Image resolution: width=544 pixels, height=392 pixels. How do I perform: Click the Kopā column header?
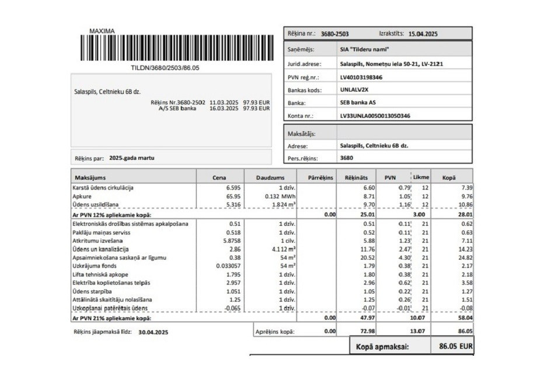coord(452,177)
